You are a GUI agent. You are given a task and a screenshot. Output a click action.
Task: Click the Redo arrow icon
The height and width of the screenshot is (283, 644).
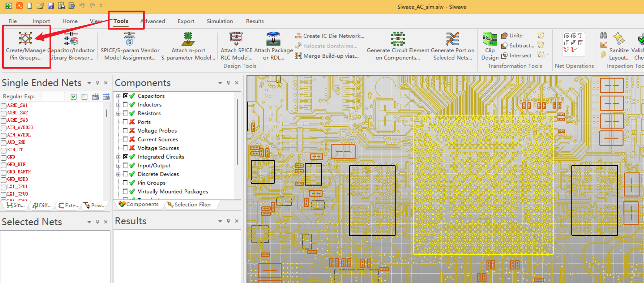(92, 6)
